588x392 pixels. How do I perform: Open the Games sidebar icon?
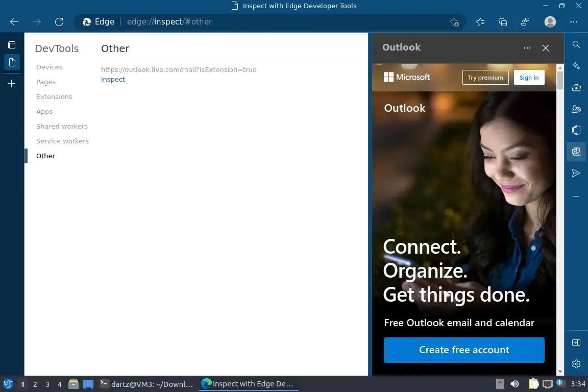576,109
